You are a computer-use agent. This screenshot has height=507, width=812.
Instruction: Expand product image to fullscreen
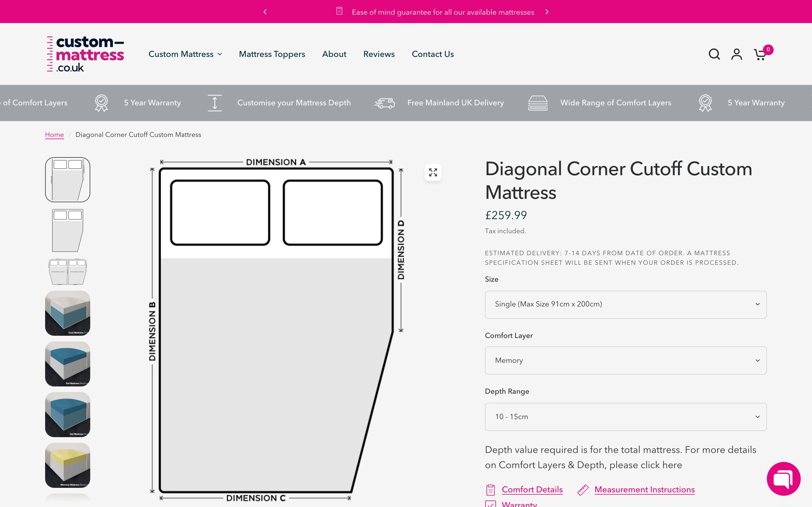coord(433,172)
